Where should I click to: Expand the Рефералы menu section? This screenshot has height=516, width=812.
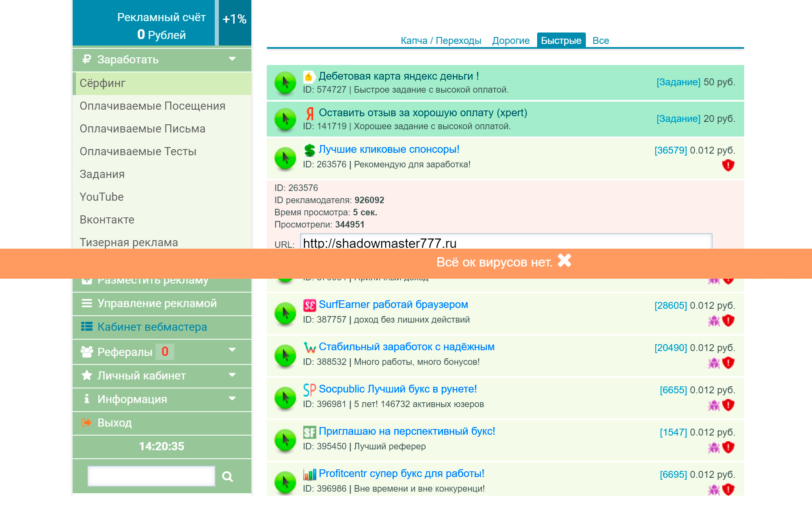coord(162,352)
